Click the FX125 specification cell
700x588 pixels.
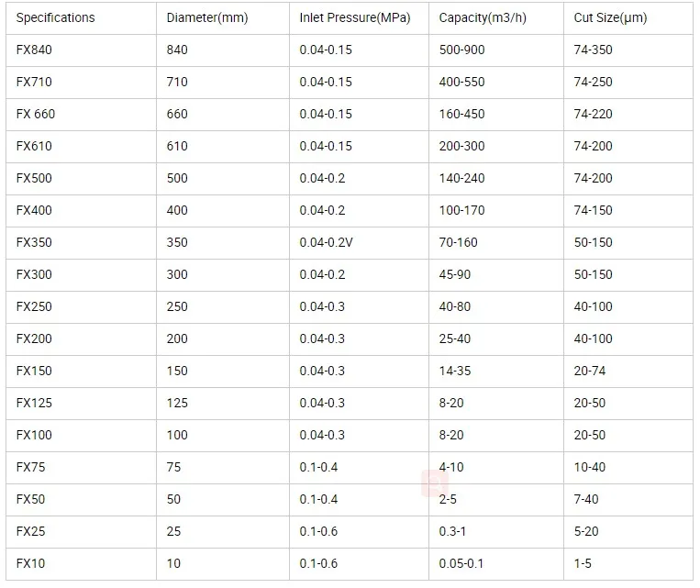click(x=35, y=403)
